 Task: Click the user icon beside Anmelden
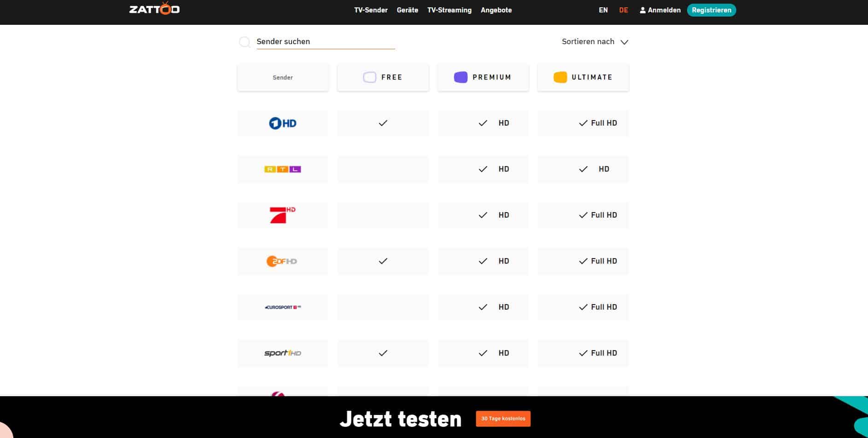(x=643, y=10)
